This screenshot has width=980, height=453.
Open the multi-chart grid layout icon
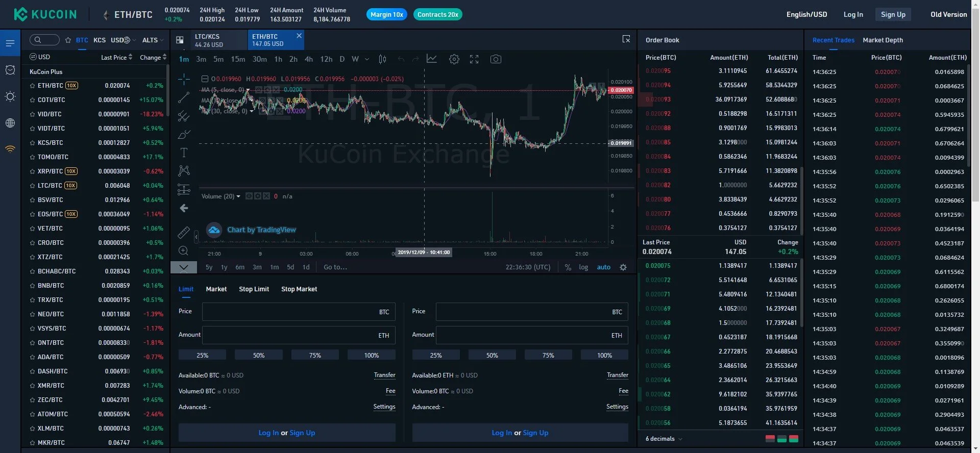180,40
